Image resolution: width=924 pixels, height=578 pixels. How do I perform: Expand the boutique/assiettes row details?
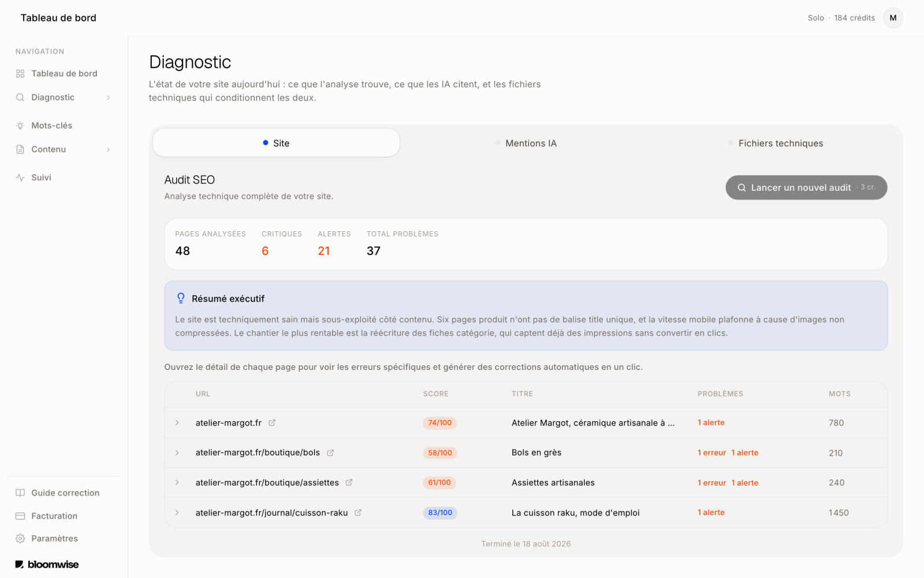(x=177, y=483)
